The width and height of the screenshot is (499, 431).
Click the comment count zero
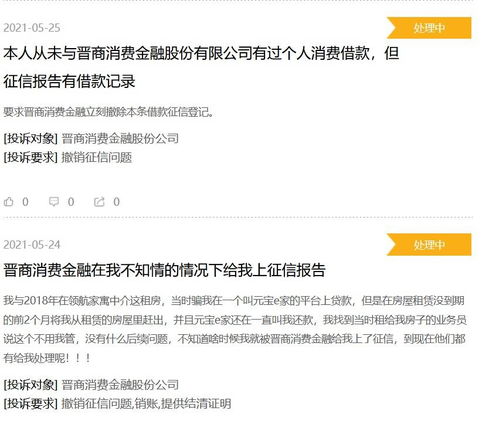coord(71,202)
